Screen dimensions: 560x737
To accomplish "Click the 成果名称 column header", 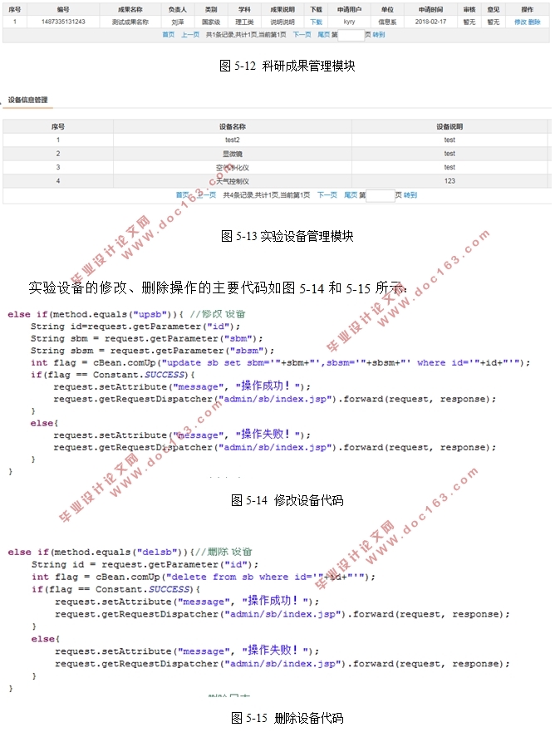I will (130, 9).
